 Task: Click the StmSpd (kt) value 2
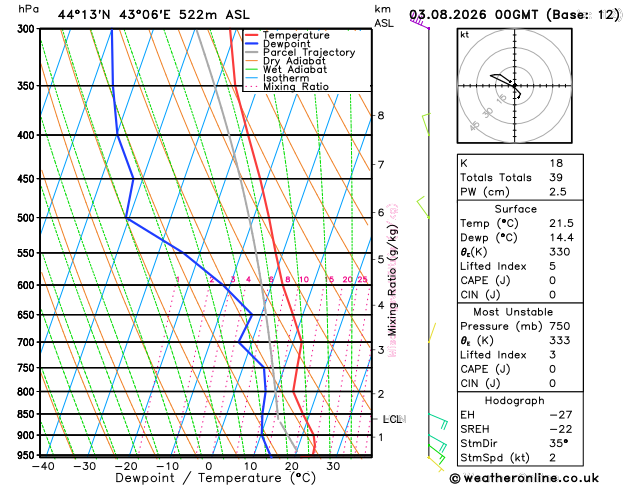pos(552,458)
